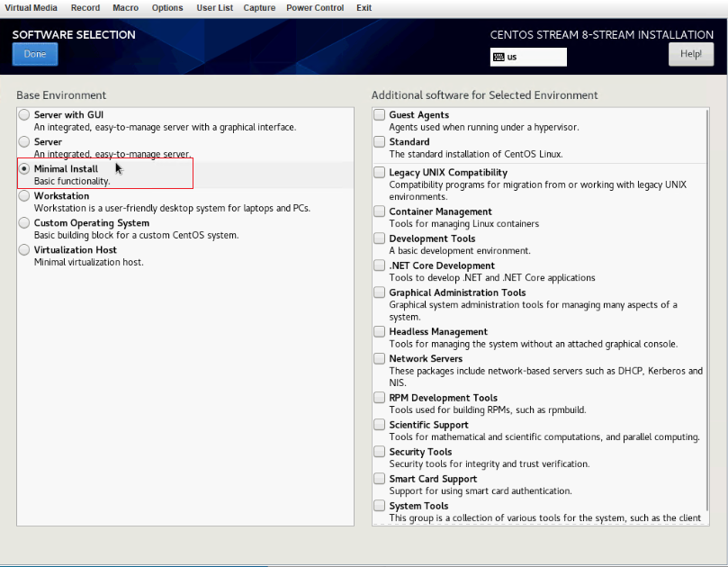This screenshot has width=728, height=567.
Task: Click the us keyboard layout field
Action: coord(528,57)
